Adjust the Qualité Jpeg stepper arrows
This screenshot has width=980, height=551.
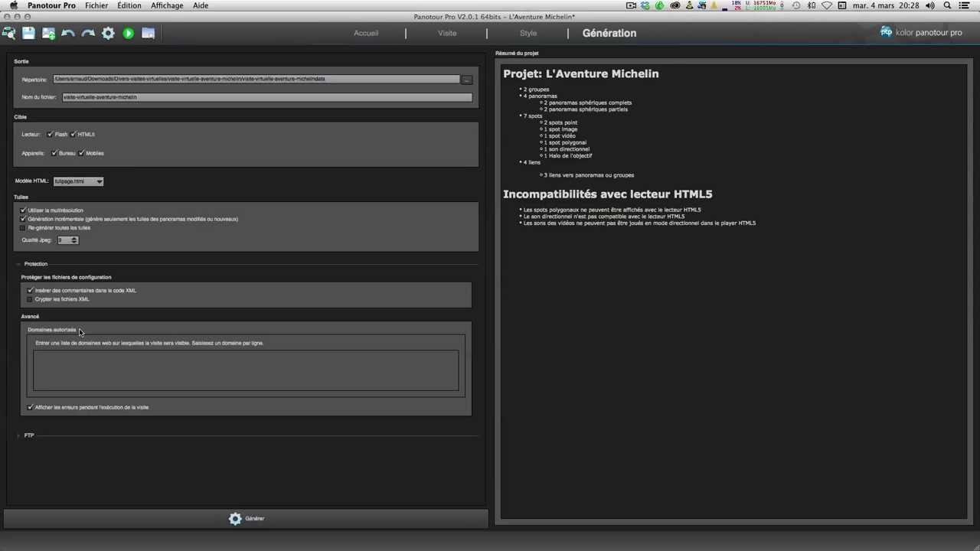point(74,240)
